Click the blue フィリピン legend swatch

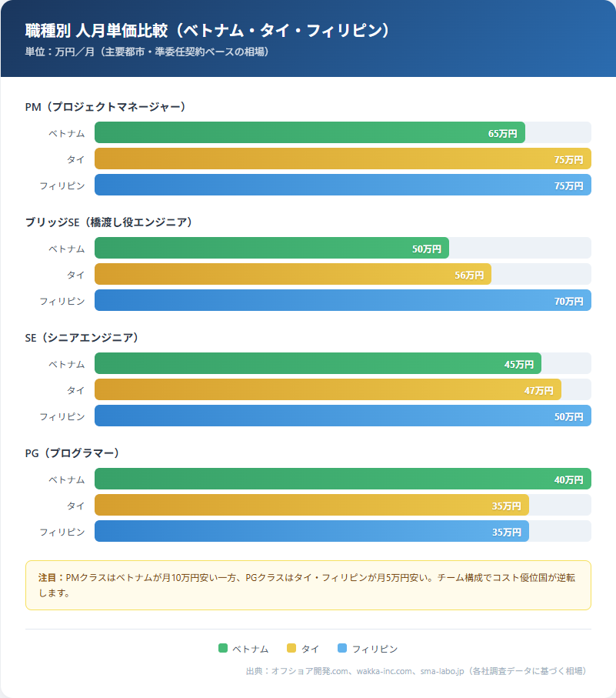[342, 649]
